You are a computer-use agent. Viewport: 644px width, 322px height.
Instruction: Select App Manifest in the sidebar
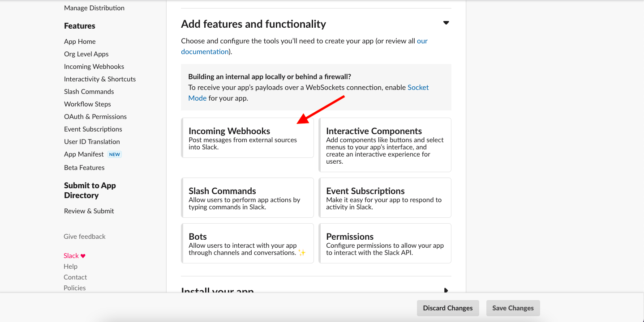[x=84, y=154]
